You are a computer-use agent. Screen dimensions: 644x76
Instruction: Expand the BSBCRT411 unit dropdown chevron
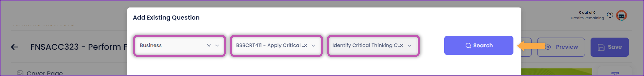pyautogui.click(x=313, y=45)
